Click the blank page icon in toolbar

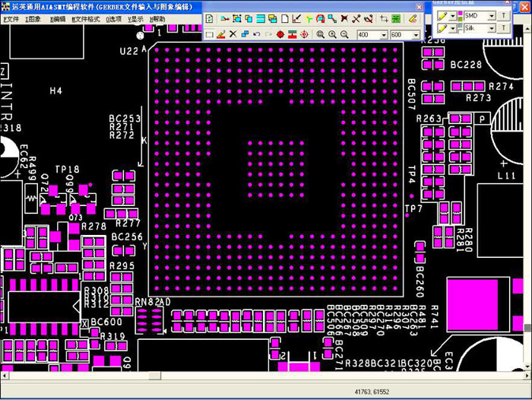point(285,17)
